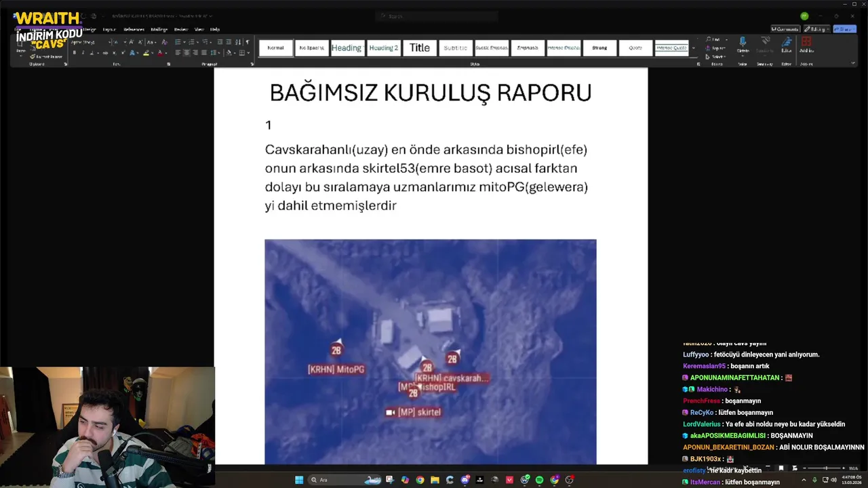Apply the Title style
This screenshot has height=488, width=868.
[x=420, y=47]
